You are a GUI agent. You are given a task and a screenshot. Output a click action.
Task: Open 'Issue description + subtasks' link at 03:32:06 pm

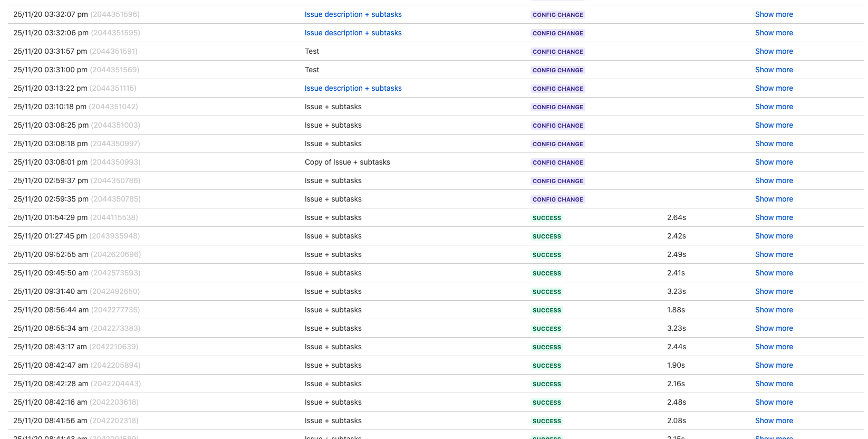click(x=353, y=33)
